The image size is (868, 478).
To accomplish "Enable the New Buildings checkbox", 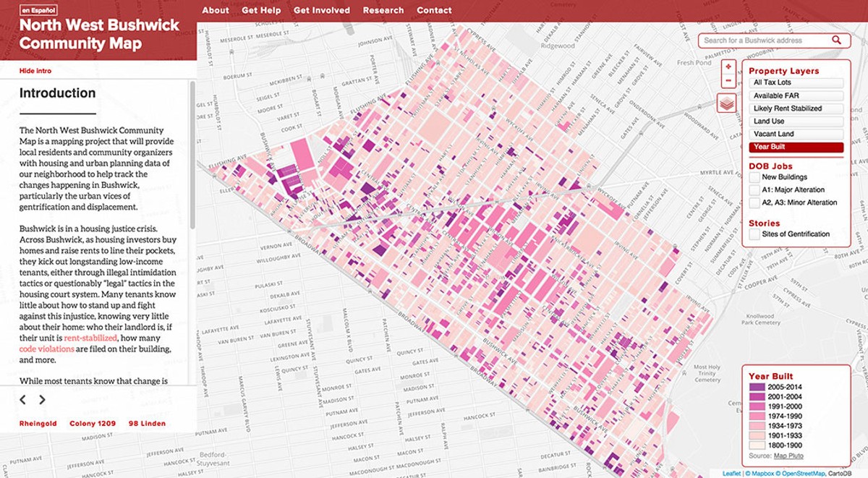I will click(x=754, y=177).
